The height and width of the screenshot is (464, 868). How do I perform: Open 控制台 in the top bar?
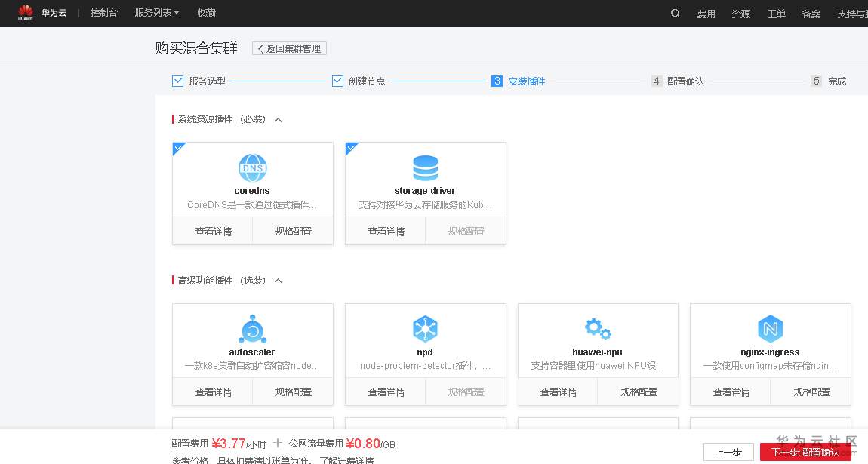click(x=104, y=13)
